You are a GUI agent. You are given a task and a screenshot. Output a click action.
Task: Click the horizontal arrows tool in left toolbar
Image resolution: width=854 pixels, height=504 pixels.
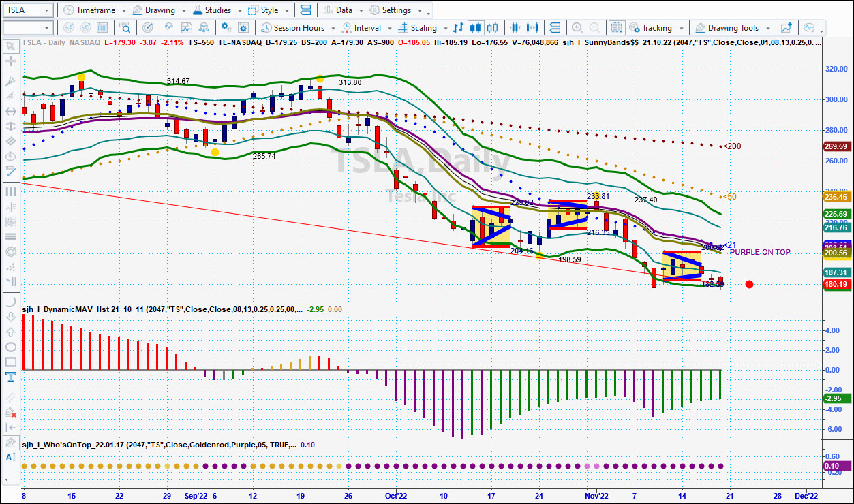click(10, 111)
